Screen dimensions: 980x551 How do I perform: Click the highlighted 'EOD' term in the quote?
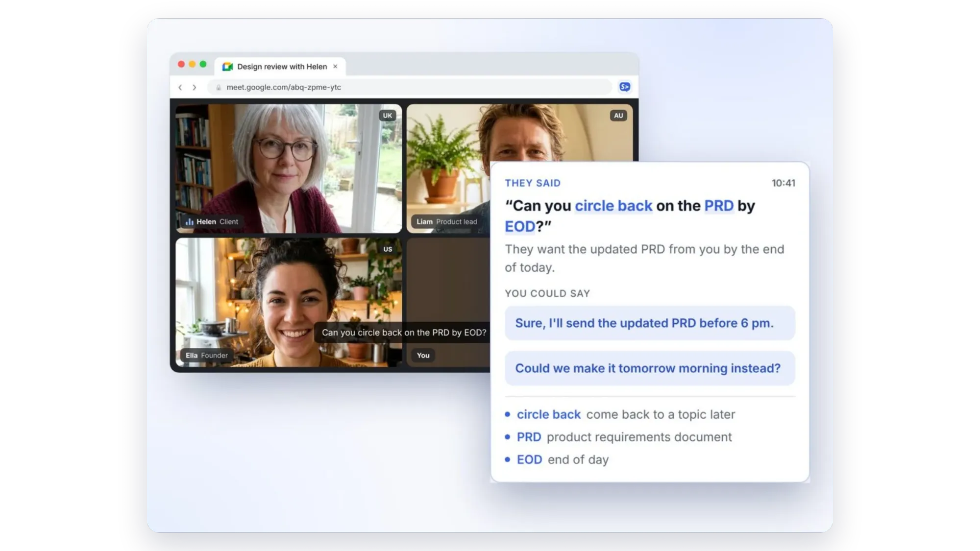(x=520, y=227)
